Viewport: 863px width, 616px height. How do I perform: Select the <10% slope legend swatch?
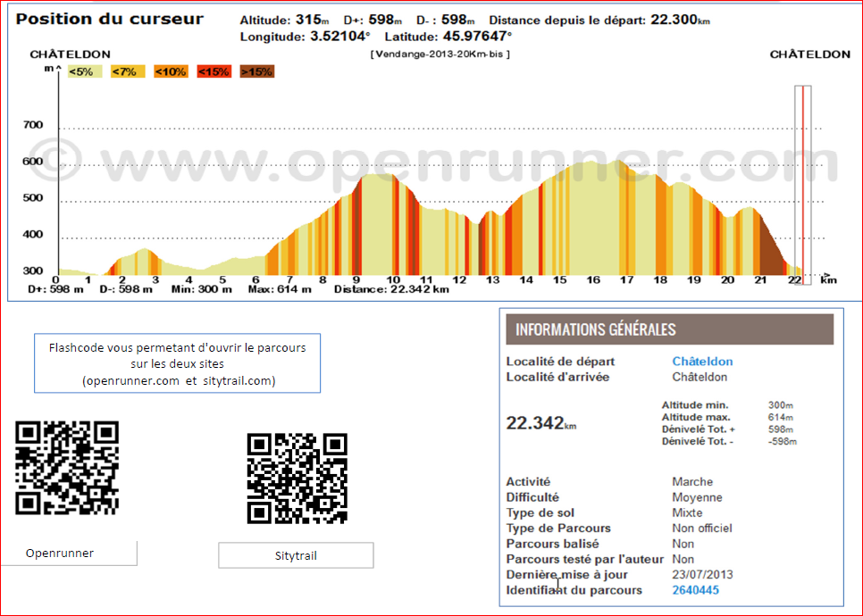[170, 71]
